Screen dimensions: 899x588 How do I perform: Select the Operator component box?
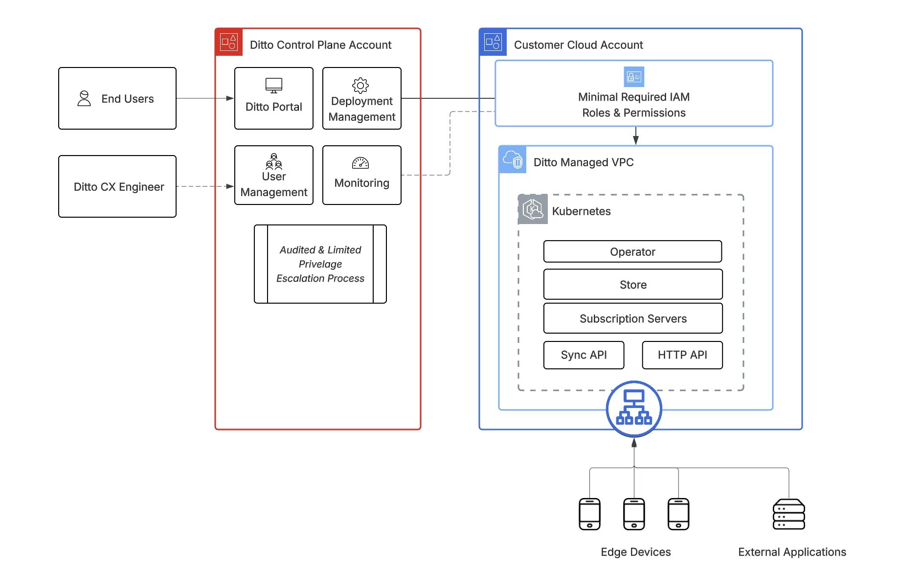633,251
